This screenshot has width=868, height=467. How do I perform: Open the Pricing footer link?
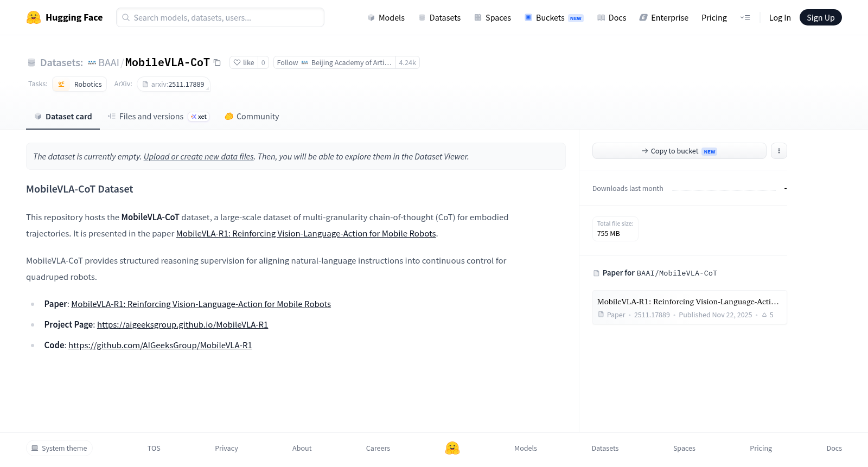761,448
